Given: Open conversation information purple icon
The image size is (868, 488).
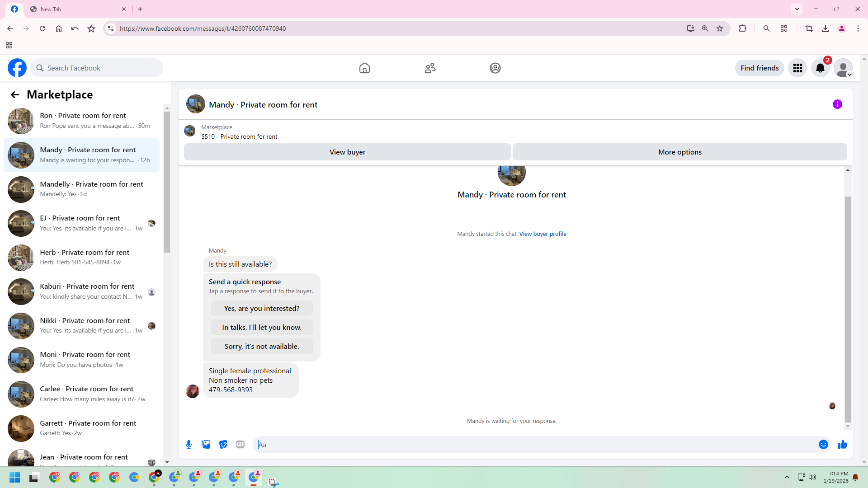Looking at the screenshot, I should (x=837, y=104).
